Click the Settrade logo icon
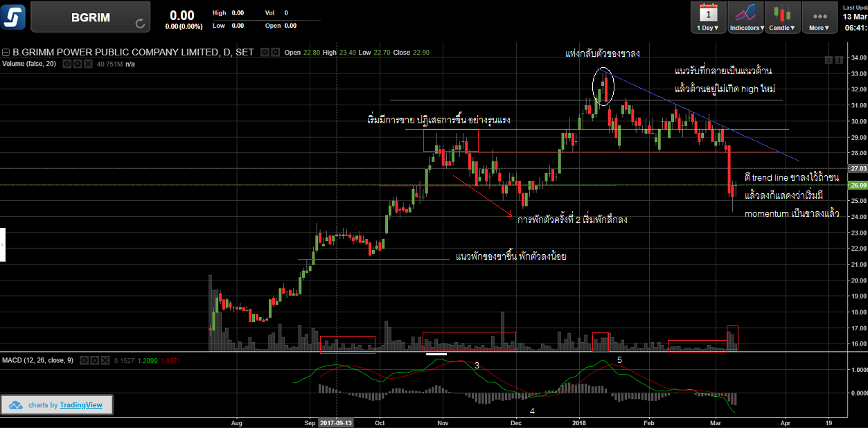Screen dimensions: 868x428 coord(14,17)
